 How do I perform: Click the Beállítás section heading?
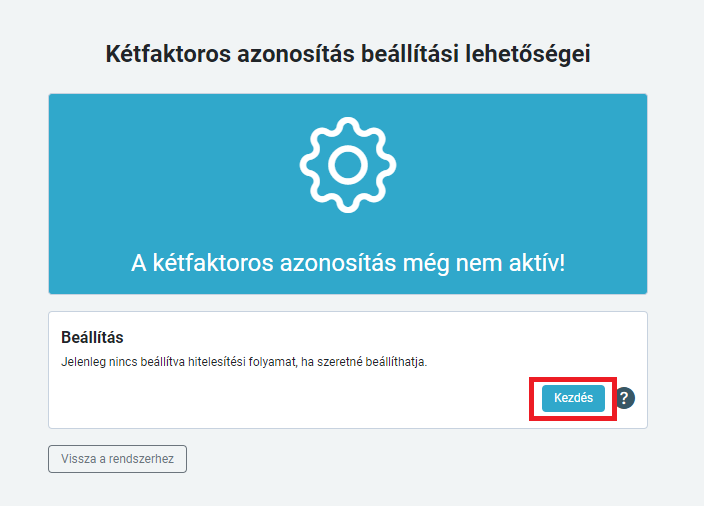pos(92,337)
